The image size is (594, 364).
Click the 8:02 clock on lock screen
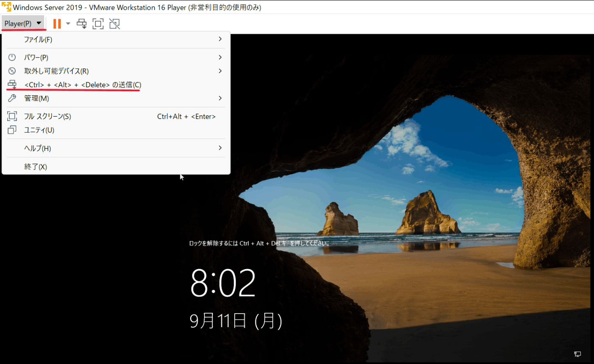223,283
